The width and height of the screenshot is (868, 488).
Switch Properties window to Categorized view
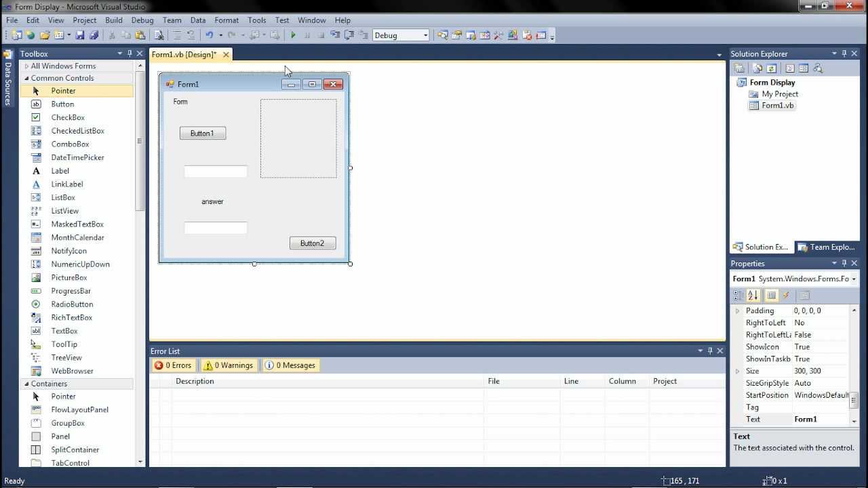738,296
